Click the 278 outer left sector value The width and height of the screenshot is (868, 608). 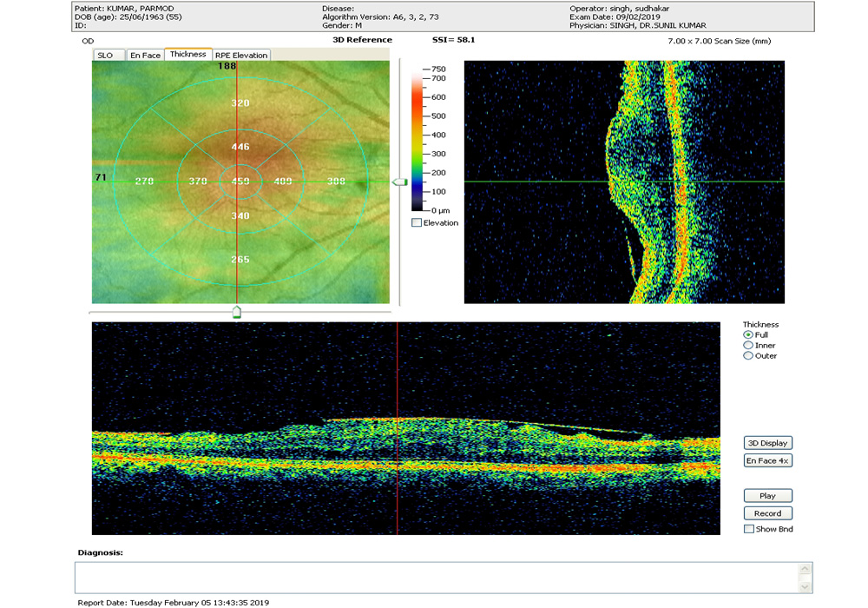point(144,181)
